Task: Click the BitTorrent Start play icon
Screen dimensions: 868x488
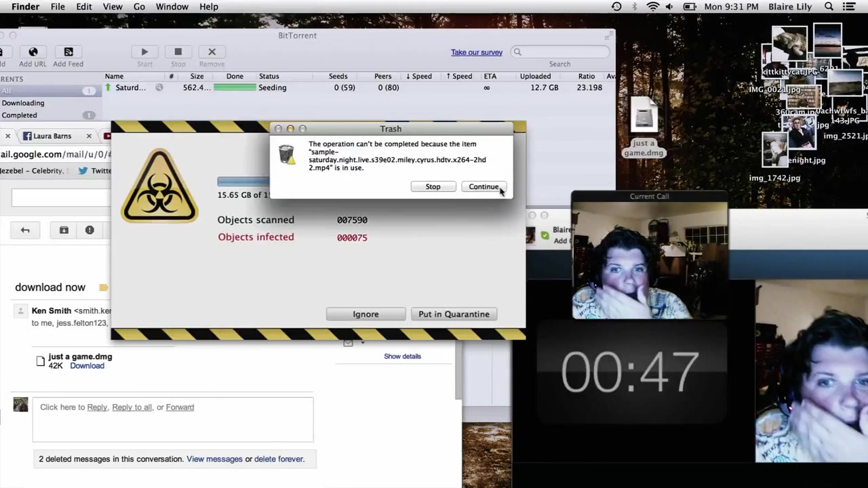Action: click(144, 52)
